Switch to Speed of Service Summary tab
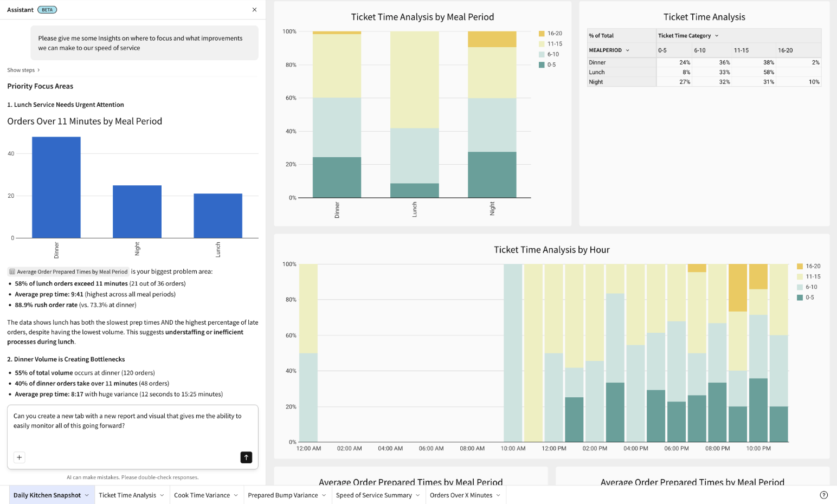Screen dimensions: 837x504 (374, 495)
